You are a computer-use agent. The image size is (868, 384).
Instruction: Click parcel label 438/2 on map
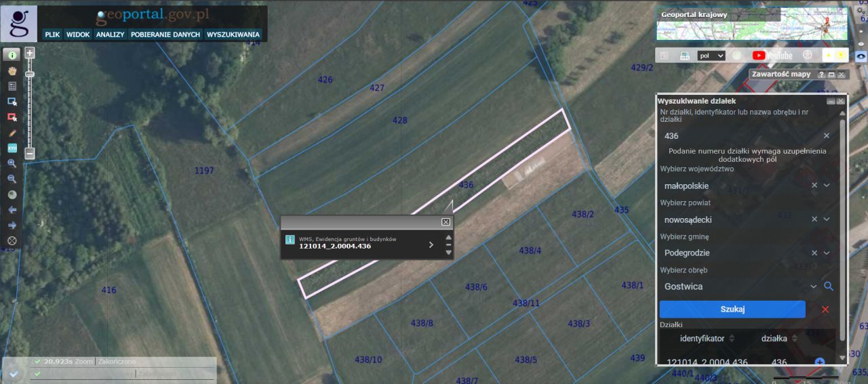point(583,214)
